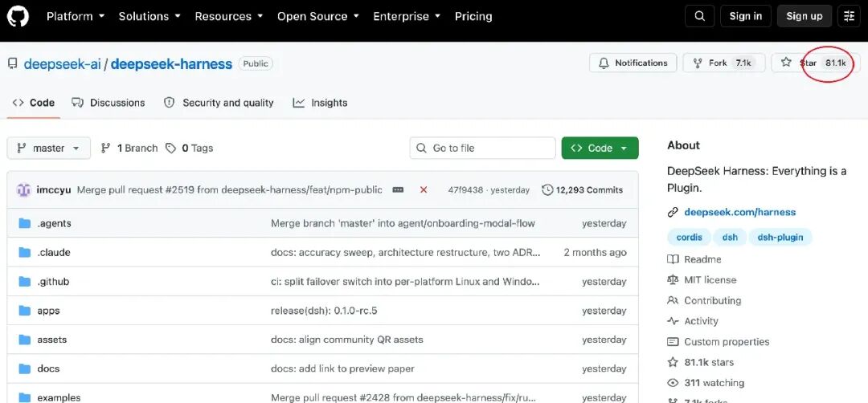Open the deepseek-ai owner link
The height and width of the screenshot is (403, 868).
click(x=62, y=64)
